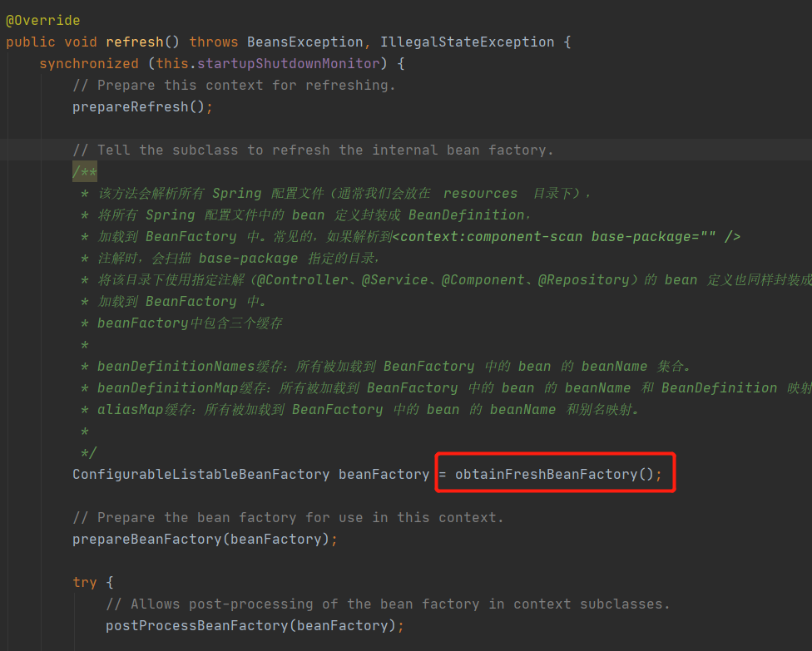This screenshot has width=812, height=651.
Task: Click comment 'Allows post-processing of the bean factory'
Action: (x=388, y=604)
